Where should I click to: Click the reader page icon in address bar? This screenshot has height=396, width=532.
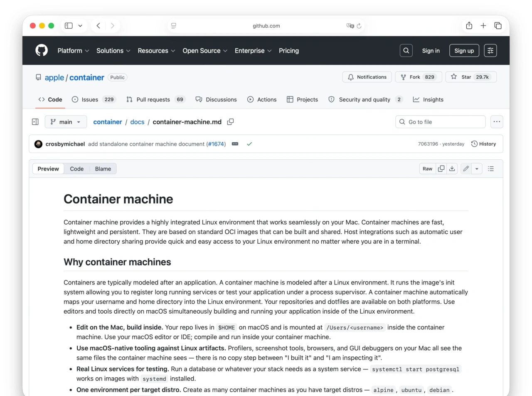tap(174, 26)
